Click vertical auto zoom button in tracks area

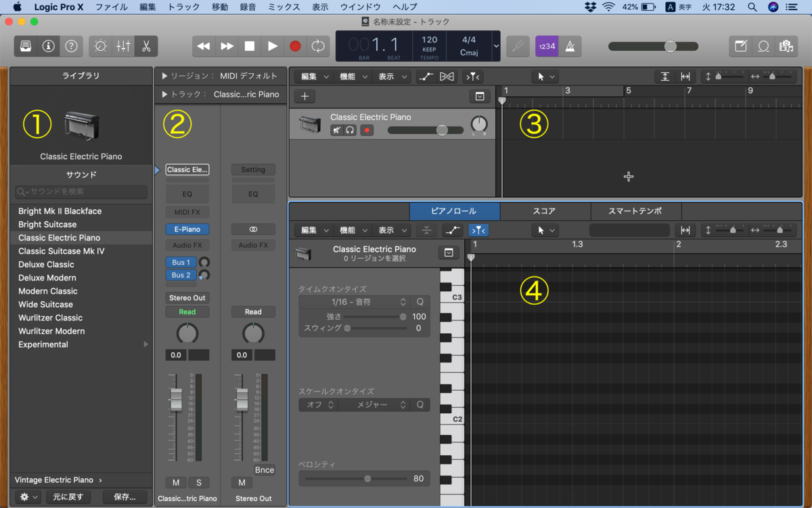(665, 77)
